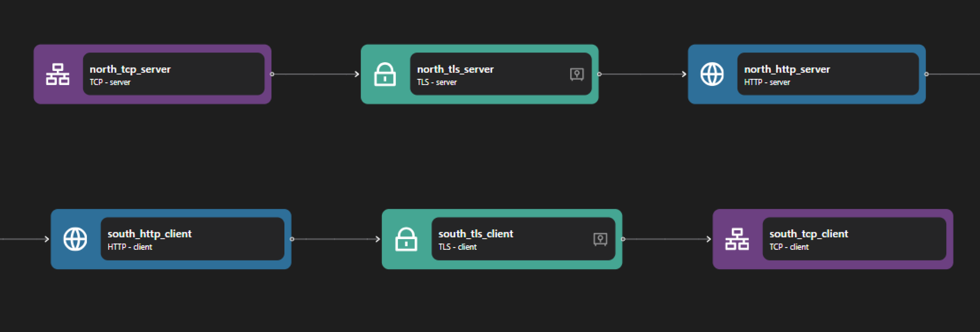The width and height of the screenshot is (980, 332).
Task: Open the keystore vault icon on south_tls_client
Action: [x=601, y=238]
